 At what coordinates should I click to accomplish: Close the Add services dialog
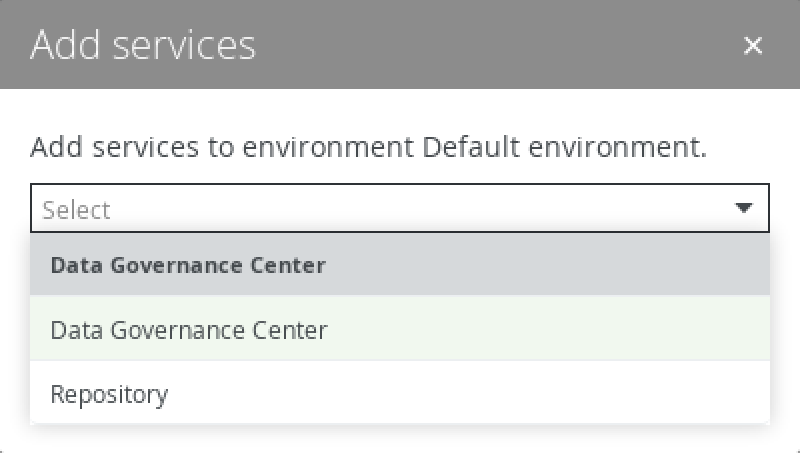coord(753,45)
